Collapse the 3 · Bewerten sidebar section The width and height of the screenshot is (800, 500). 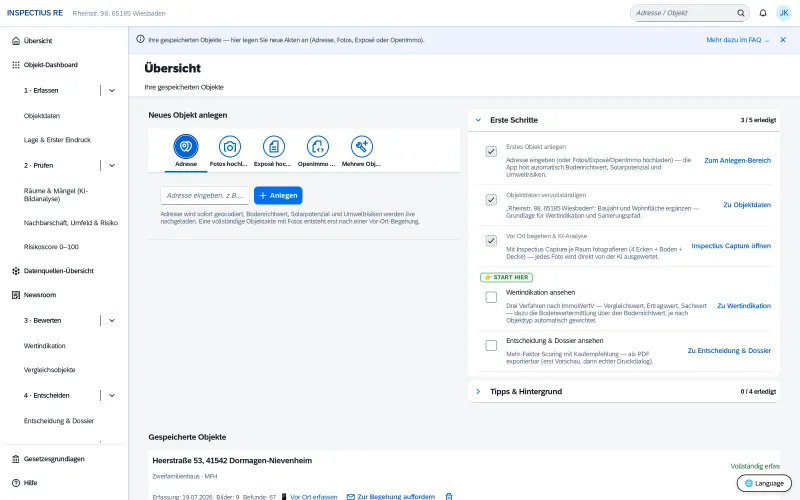(x=112, y=320)
